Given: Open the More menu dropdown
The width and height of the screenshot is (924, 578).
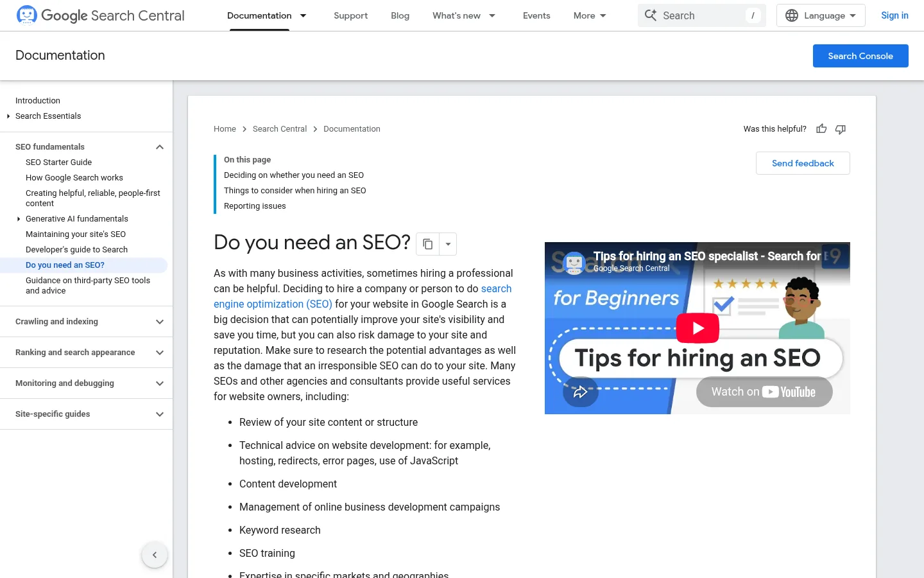Looking at the screenshot, I should (590, 15).
